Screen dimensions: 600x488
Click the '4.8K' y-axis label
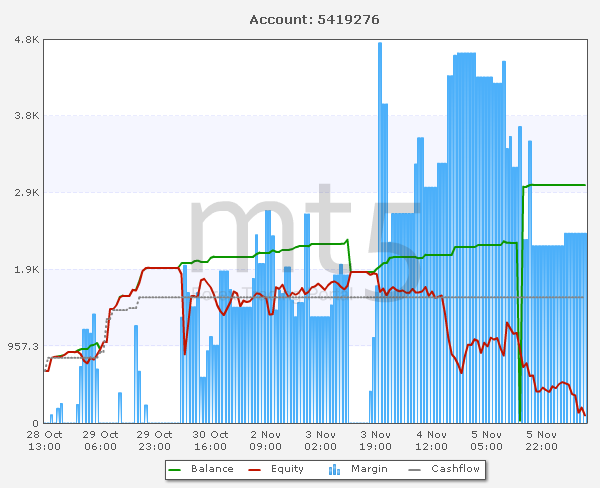(x=27, y=39)
